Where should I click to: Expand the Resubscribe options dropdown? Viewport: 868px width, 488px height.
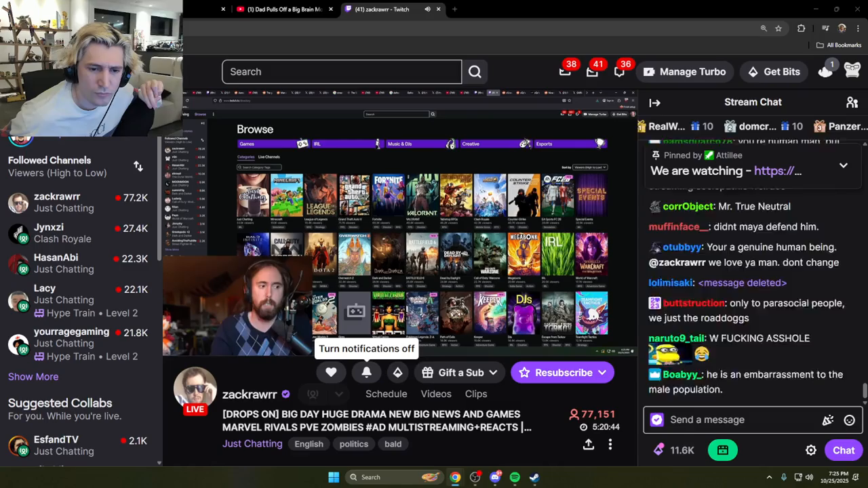pyautogui.click(x=602, y=372)
